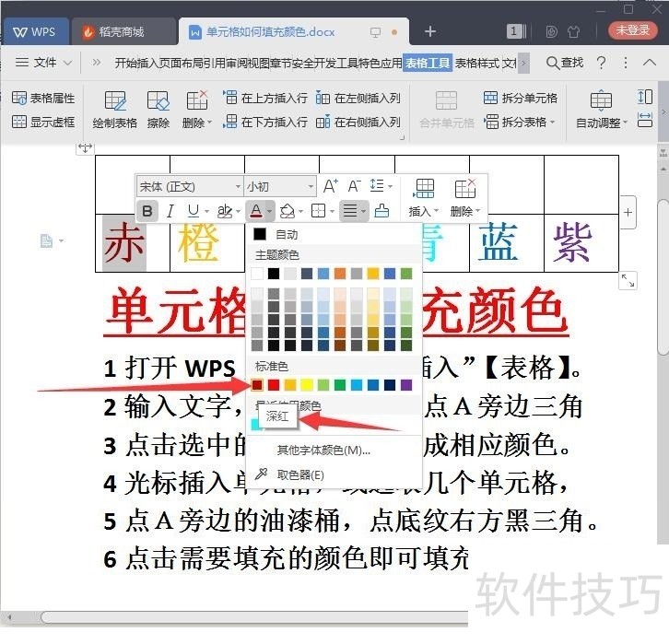669x644 pixels.
Task: Select the Draw Table (绘制表格) tool
Action: [x=115, y=110]
